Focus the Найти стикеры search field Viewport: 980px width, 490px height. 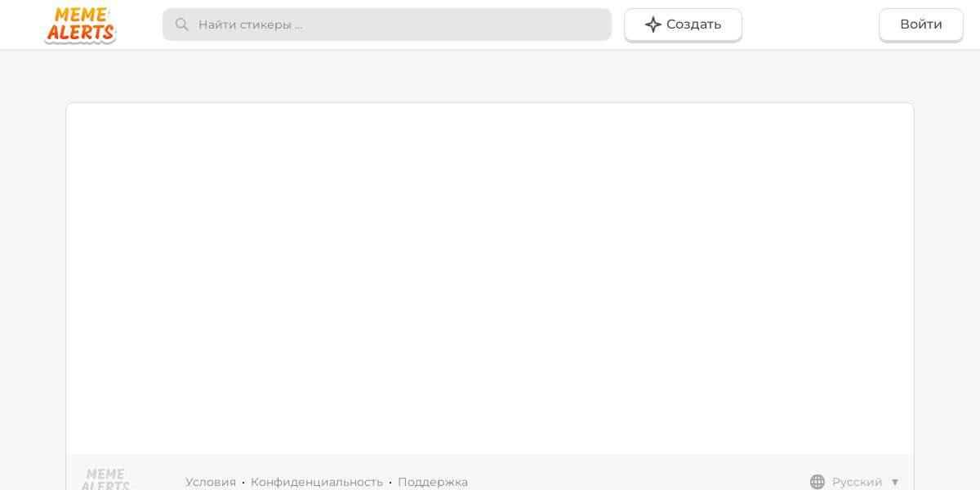coord(387,24)
